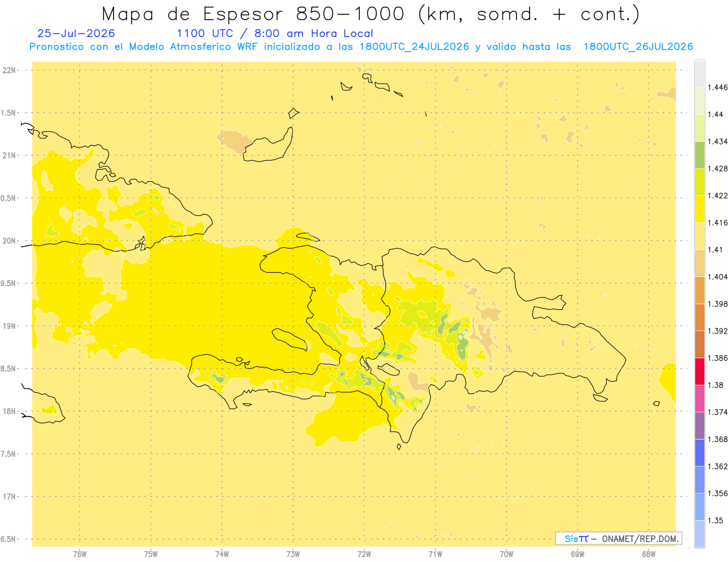Screen dimensions: 728x562
Task: Click the "17N" latitude axis label
Action: point(10,497)
